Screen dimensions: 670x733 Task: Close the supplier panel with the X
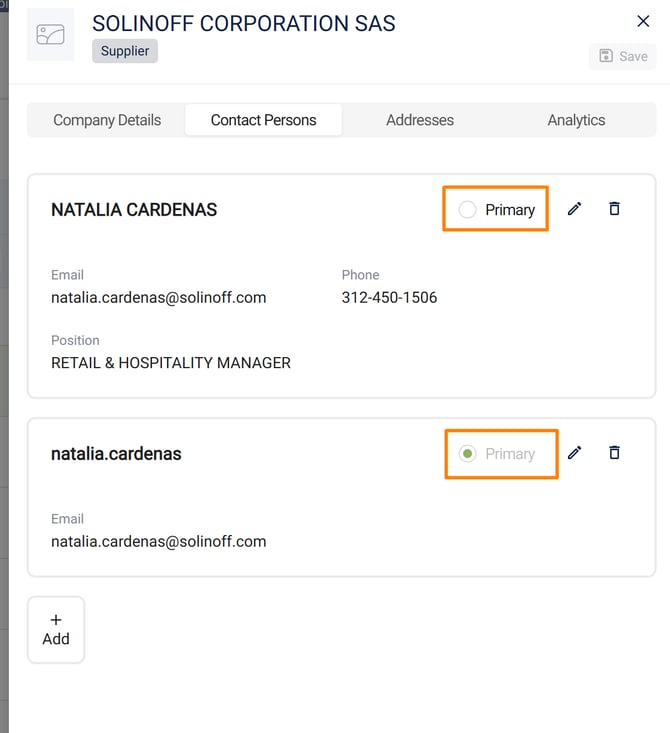coord(643,21)
